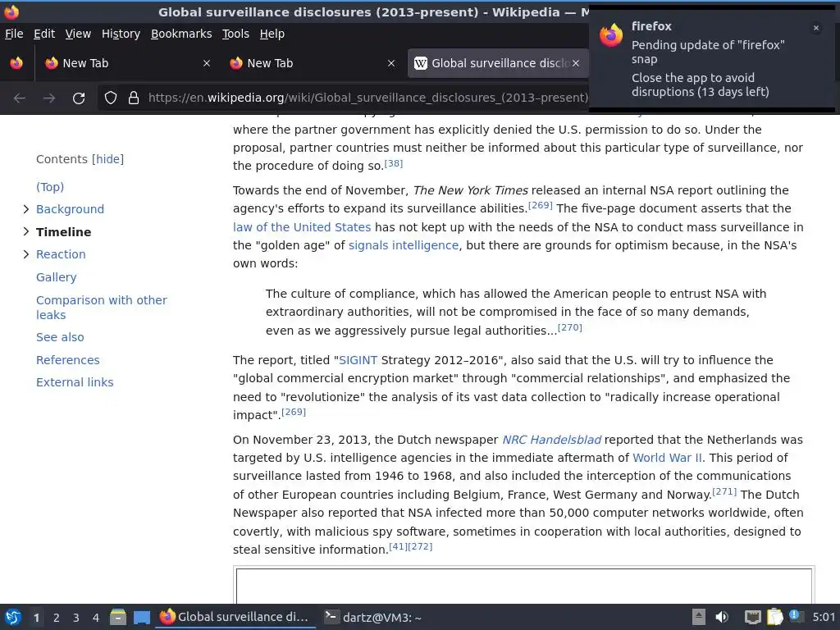
Task: Go to the See also section
Action: click(60, 337)
